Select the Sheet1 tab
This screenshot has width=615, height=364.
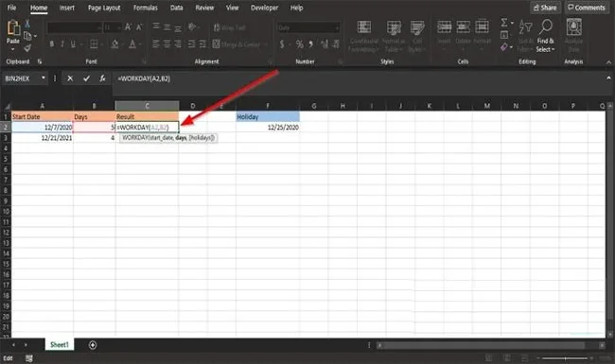coord(60,345)
